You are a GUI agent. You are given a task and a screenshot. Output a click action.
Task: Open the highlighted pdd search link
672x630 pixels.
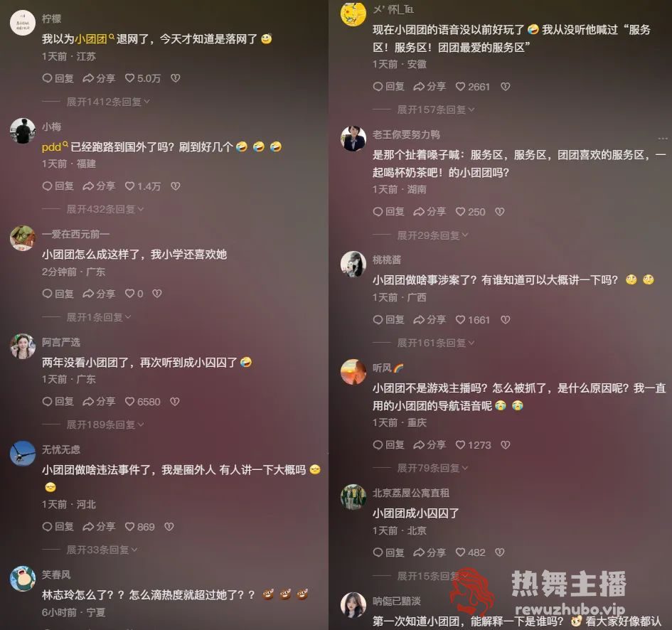[55, 147]
